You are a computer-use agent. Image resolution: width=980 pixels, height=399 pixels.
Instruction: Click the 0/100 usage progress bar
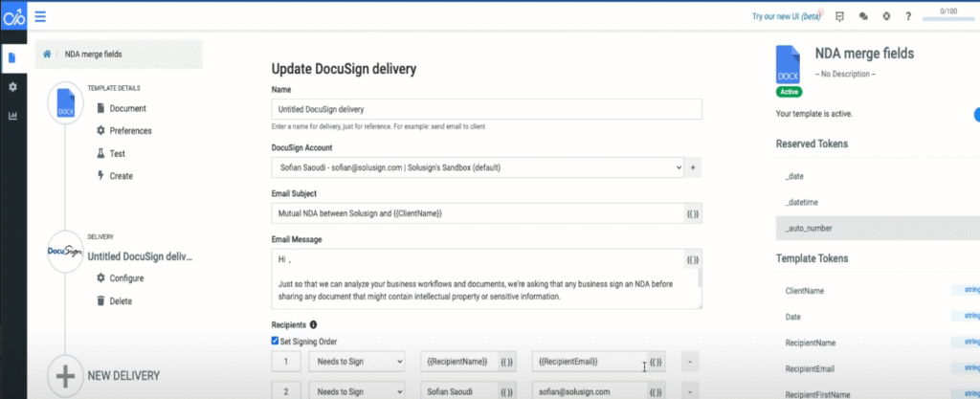(x=948, y=19)
